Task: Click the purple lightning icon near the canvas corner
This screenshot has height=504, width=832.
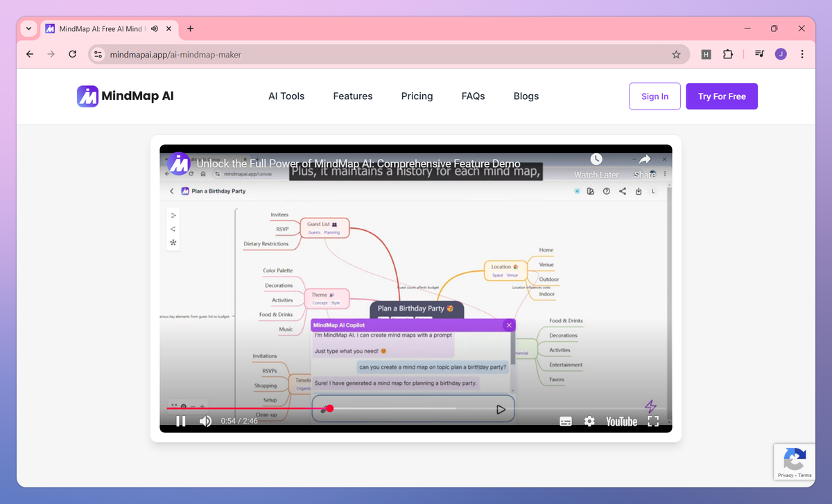Action: coord(650,407)
